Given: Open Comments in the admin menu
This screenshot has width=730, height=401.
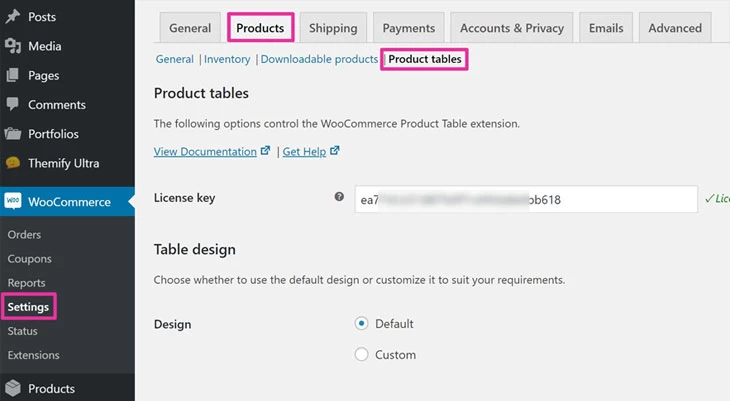Looking at the screenshot, I should (x=57, y=104).
